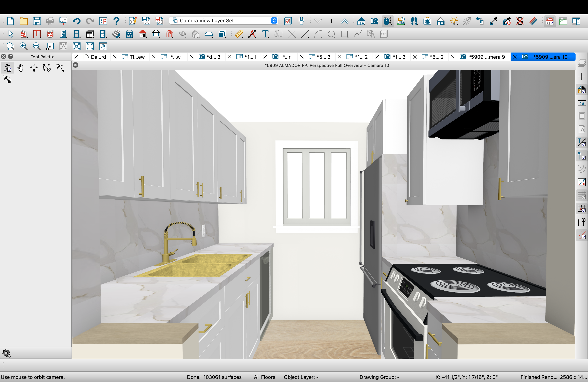Toggle layer display options checkbox icon
588x382 pixels.
(288, 21)
